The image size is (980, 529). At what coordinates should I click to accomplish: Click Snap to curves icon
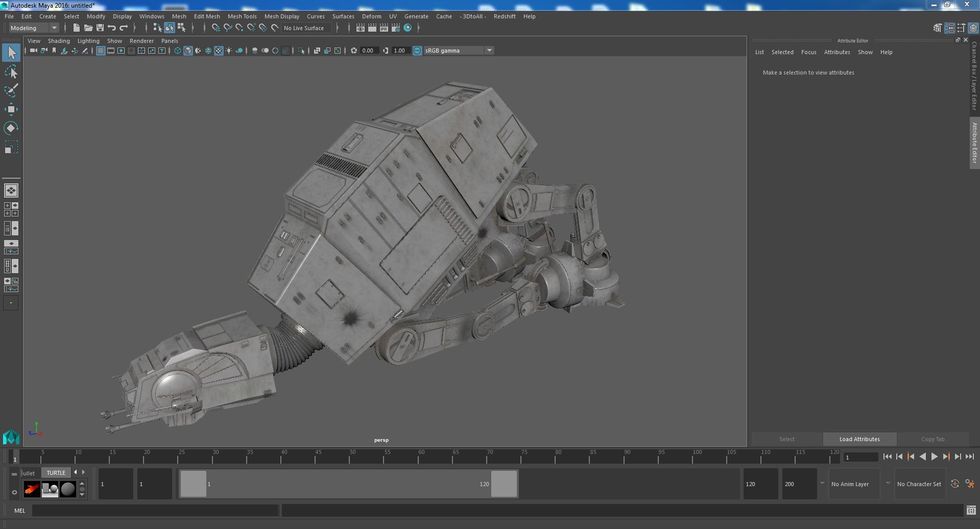point(227,28)
